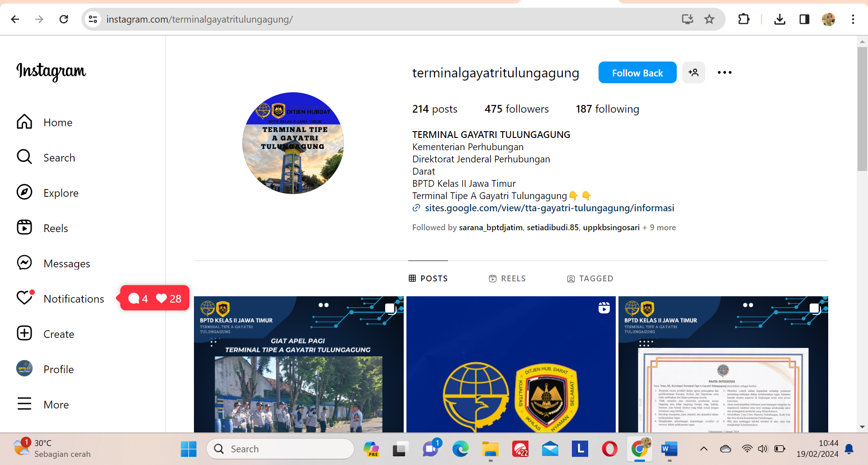This screenshot has width=868, height=465.
Task: Open the Giat Apel Pagi post thumbnail
Action: (x=298, y=364)
